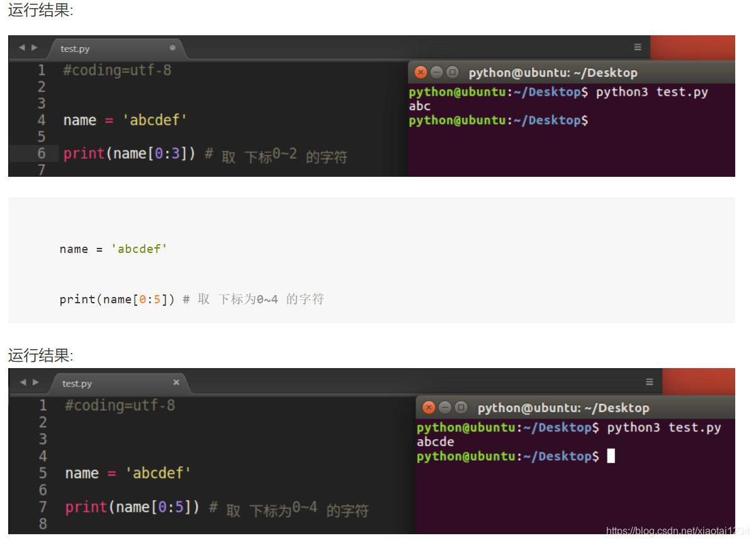Open hamburger menu in the name[0:5] editor

coord(650,382)
